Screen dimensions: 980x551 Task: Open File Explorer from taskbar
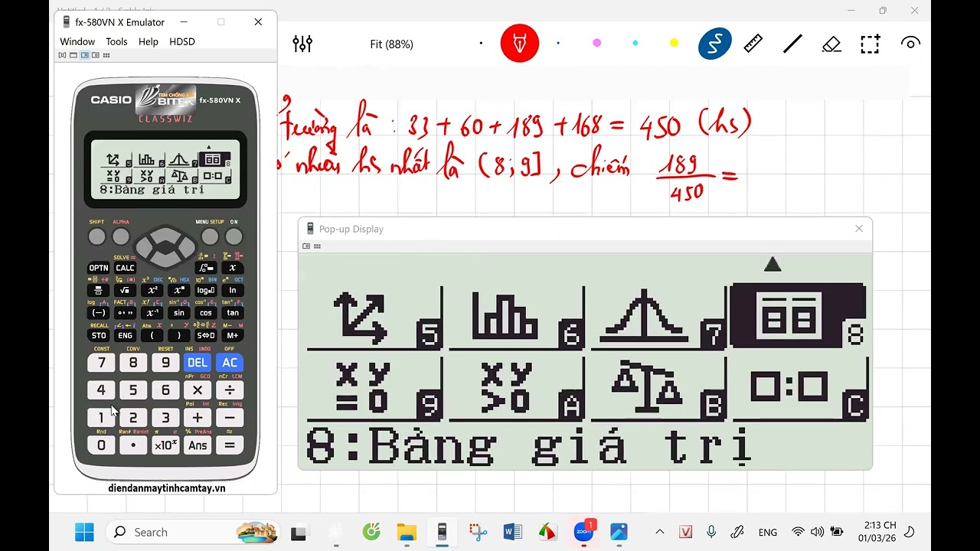pos(407,532)
